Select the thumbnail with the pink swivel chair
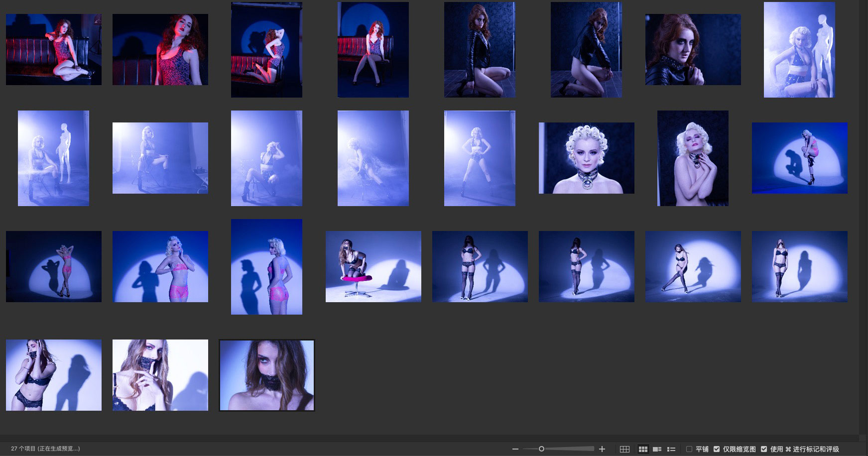868x456 pixels. (373, 266)
